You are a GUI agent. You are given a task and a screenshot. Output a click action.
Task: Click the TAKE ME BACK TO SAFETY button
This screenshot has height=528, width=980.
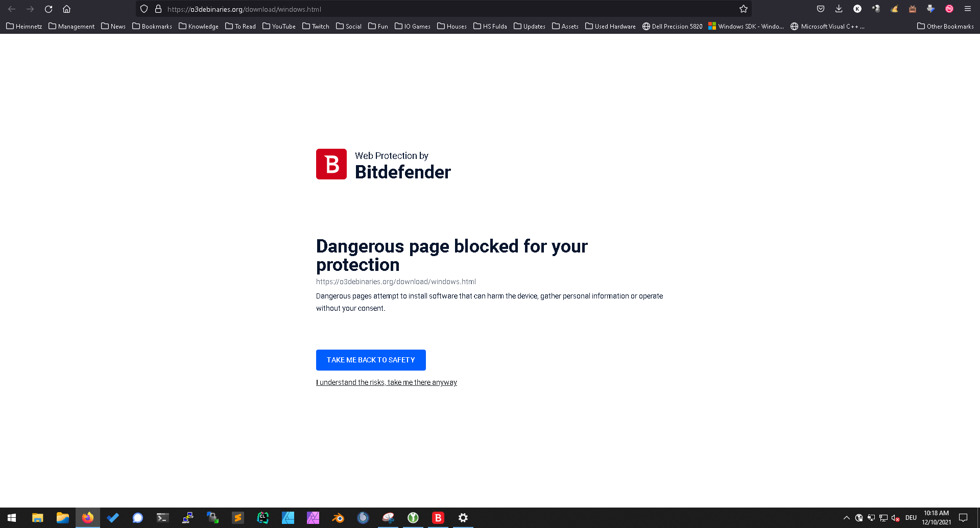[371, 360]
